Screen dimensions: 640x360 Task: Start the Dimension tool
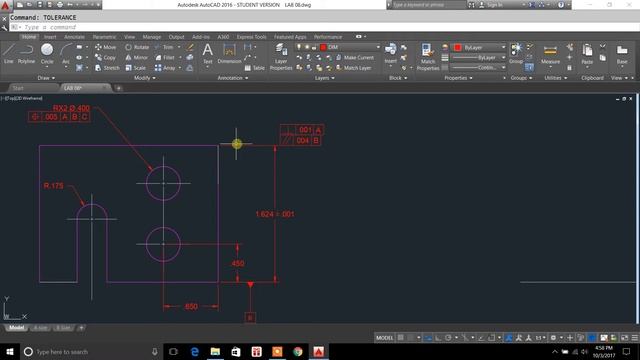[229, 54]
